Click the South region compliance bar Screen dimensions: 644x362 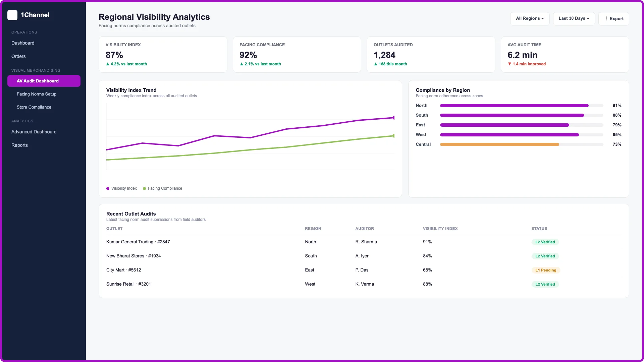tap(522, 115)
